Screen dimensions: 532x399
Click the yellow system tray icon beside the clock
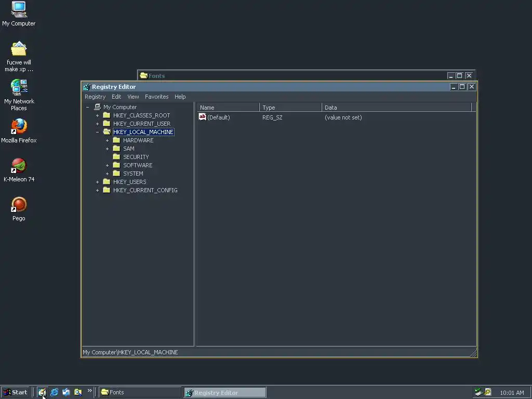[x=488, y=392]
